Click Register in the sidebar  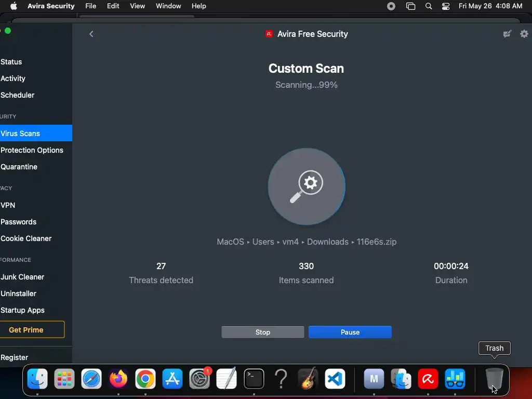(x=14, y=357)
